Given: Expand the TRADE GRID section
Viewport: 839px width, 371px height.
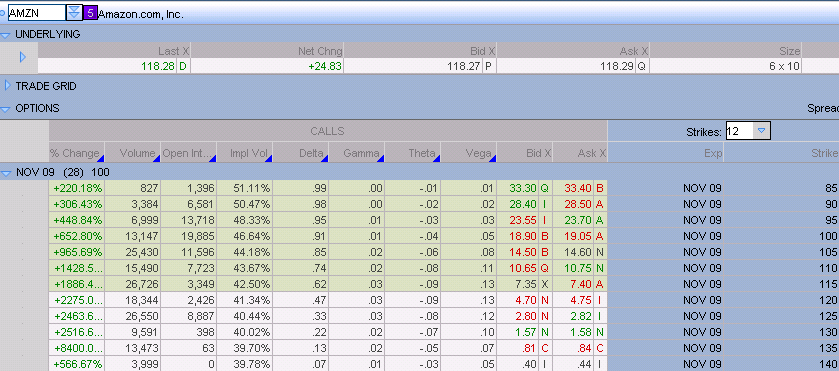Looking at the screenshot, I should pyautogui.click(x=7, y=86).
